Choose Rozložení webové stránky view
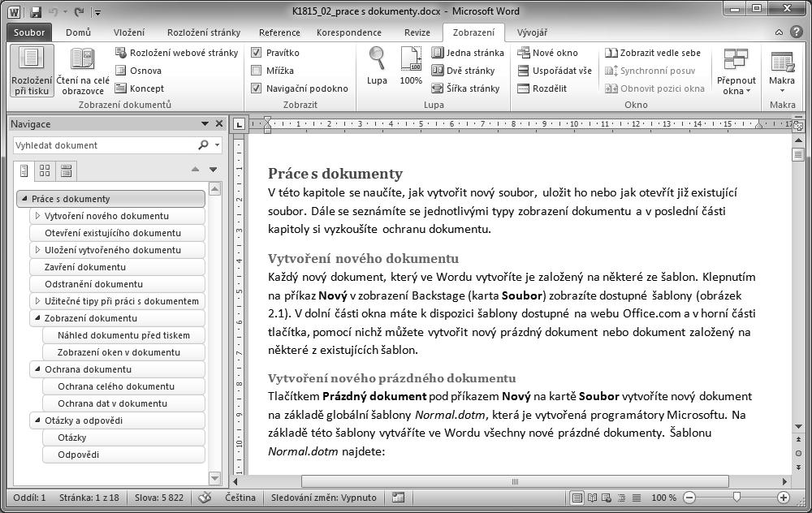The width and height of the screenshot is (812, 513). 176,53
